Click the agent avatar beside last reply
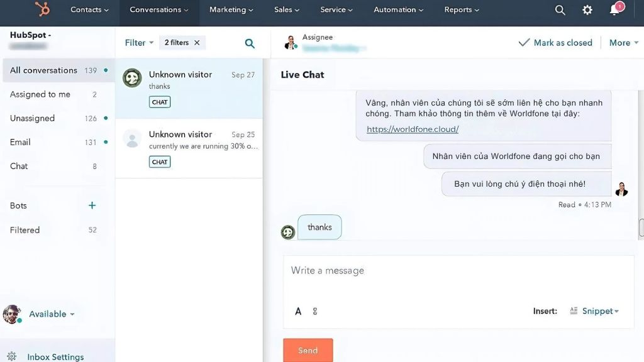This screenshot has width=644, height=362. pyautogui.click(x=621, y=189)
